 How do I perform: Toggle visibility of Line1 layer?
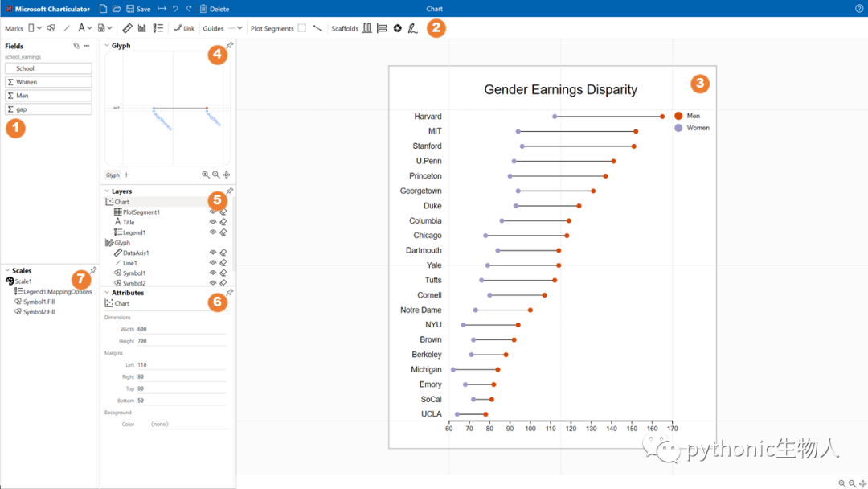[212, 263]
